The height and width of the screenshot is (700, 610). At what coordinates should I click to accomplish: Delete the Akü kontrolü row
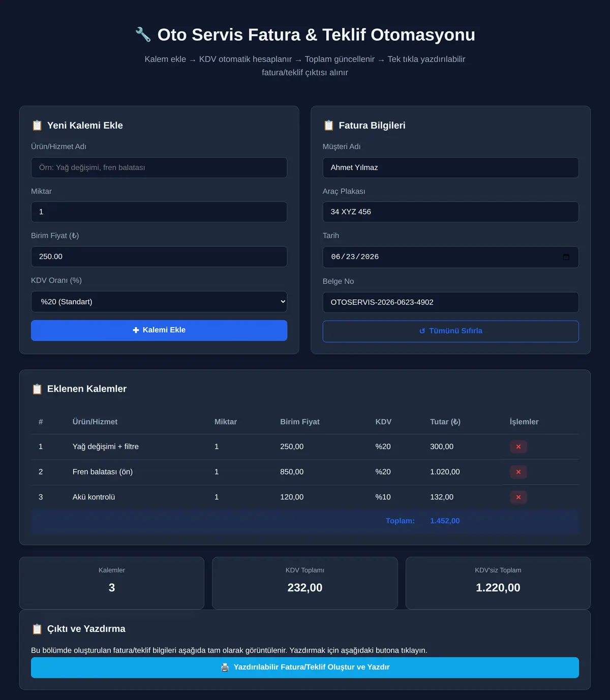518,497
